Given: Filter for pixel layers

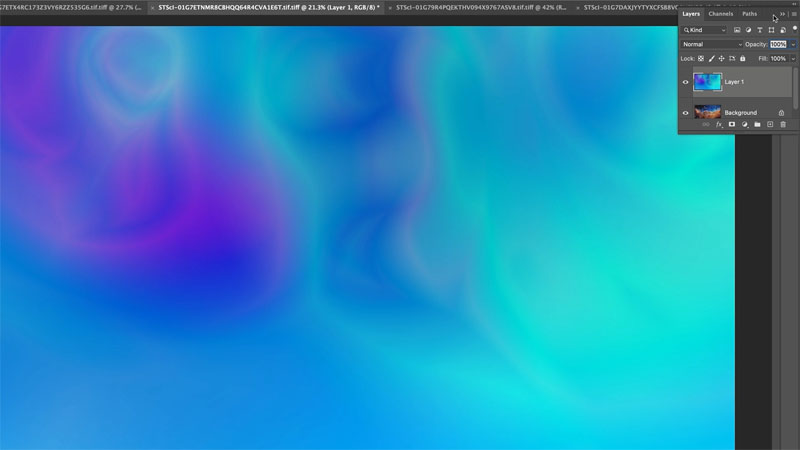Looking at the screenshot, I should pos(737,30).
